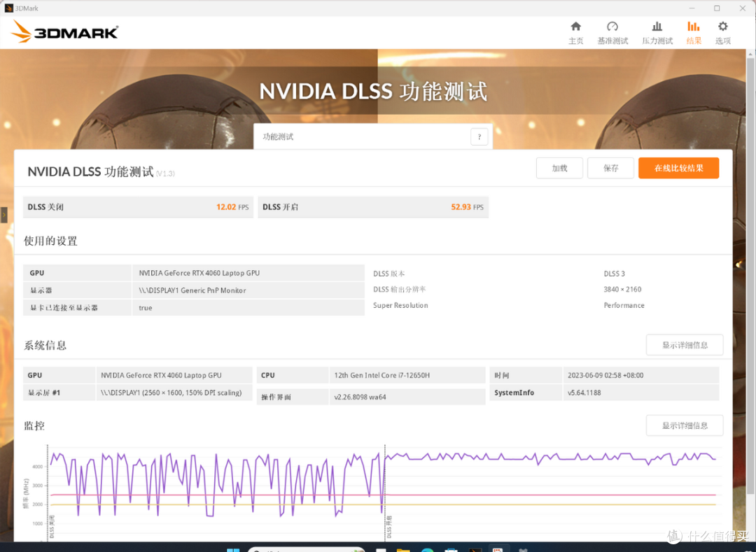Click the NVIDIA DLSS 功能测试 banner title
Viewport: 756px width, 552px height.
[373, 92]
